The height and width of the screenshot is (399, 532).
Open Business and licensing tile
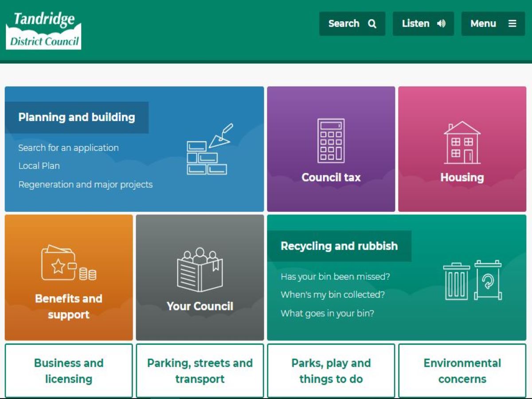click(69, 371)
